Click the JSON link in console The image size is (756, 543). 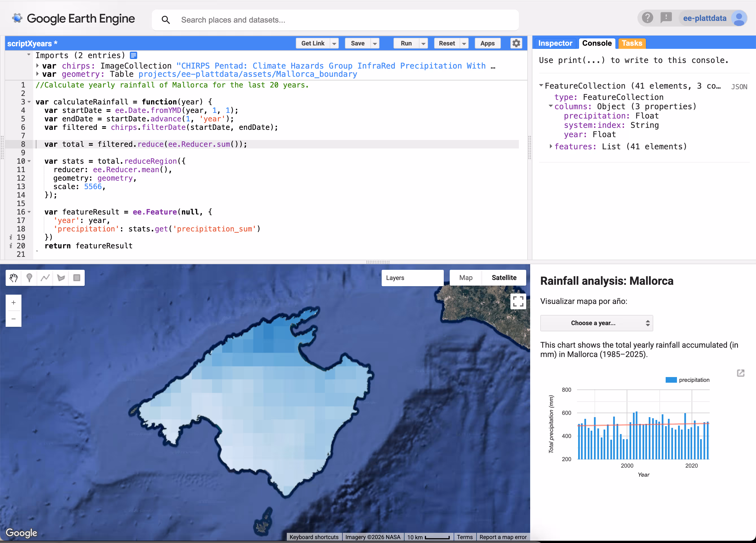(x=739, y=87)
